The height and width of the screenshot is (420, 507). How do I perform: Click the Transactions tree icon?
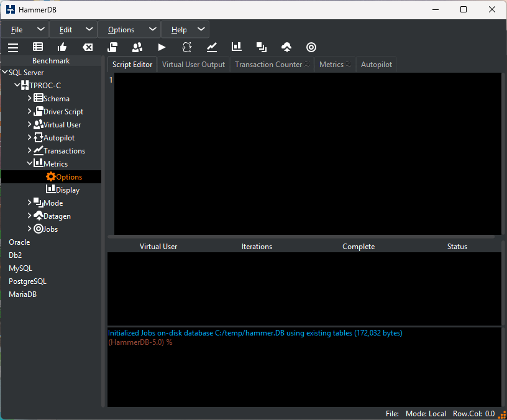pyautogui.click(x=39, y=150)
